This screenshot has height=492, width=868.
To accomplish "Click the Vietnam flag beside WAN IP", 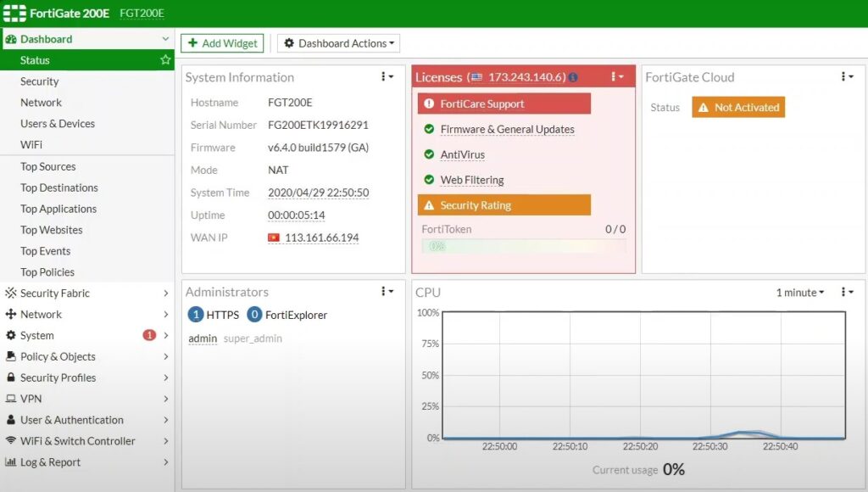I will (x=274, y=238).
